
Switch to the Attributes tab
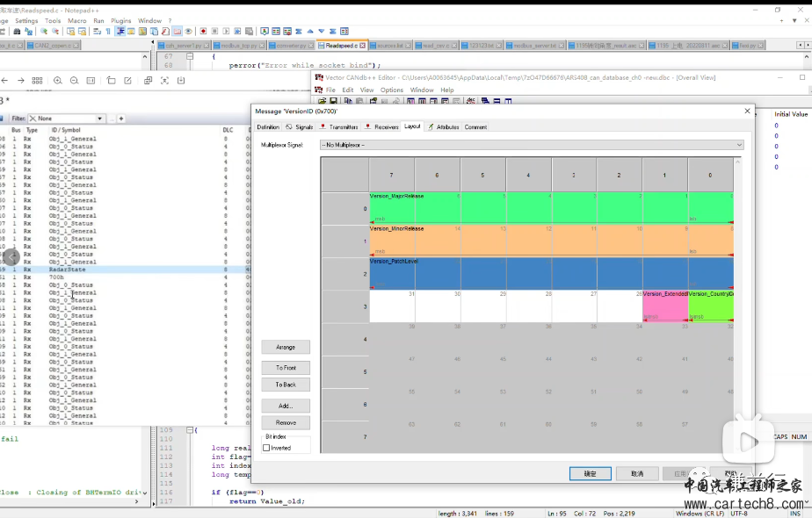coord(443,127)
